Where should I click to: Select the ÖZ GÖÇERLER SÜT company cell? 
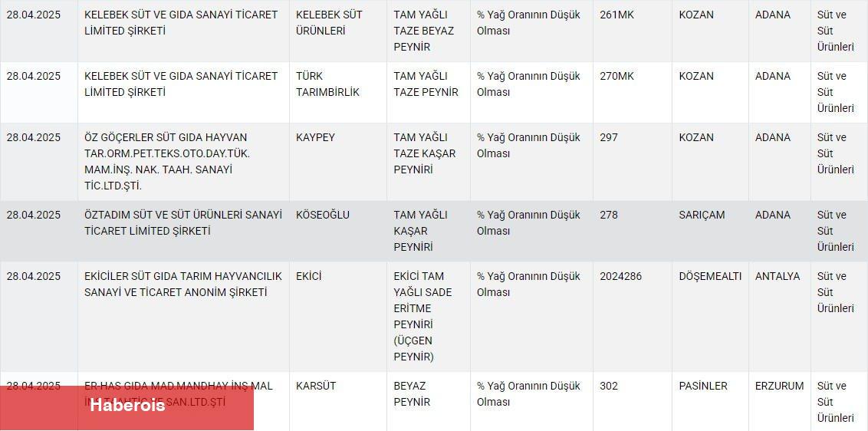pyautogui.click(x=166, y=161)
